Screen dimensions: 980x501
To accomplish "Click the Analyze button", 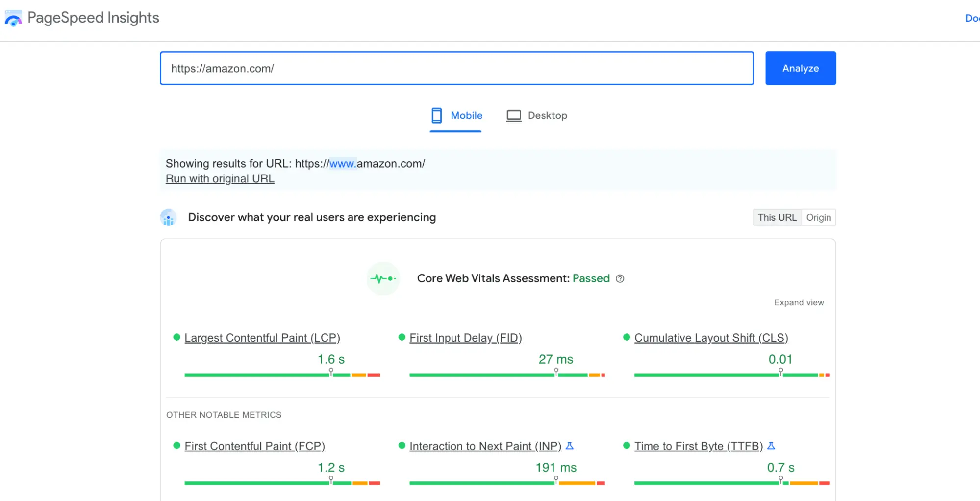I will click(801, 68).
